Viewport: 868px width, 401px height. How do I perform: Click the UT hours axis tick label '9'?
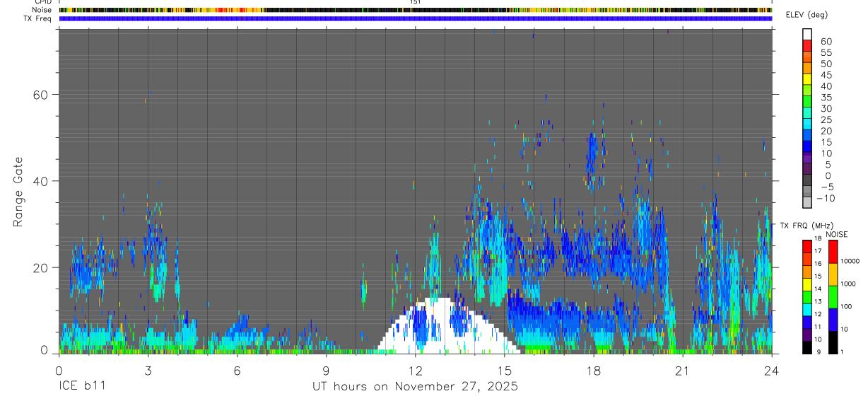click(x=327, y=371)
